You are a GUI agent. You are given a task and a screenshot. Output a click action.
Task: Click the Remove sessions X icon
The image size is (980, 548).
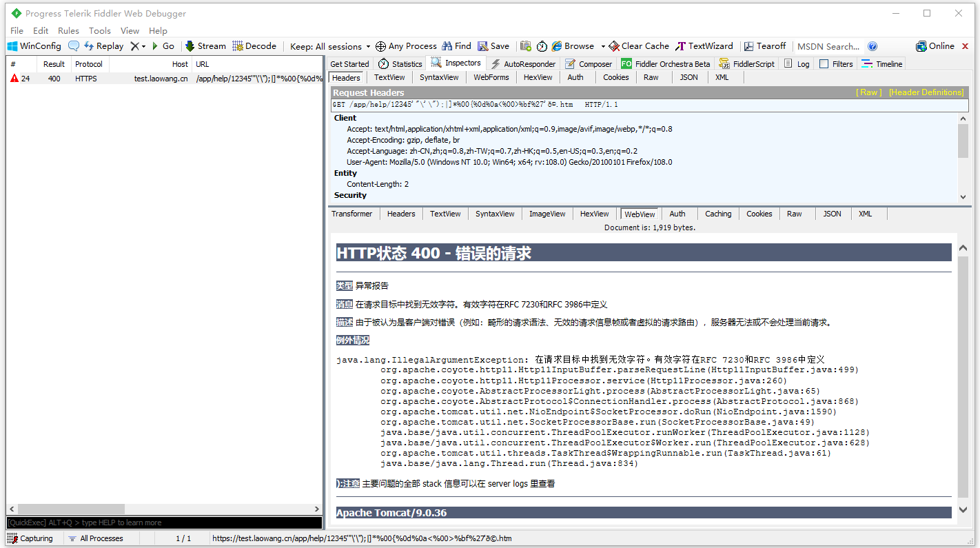click(x=135, y=46)
